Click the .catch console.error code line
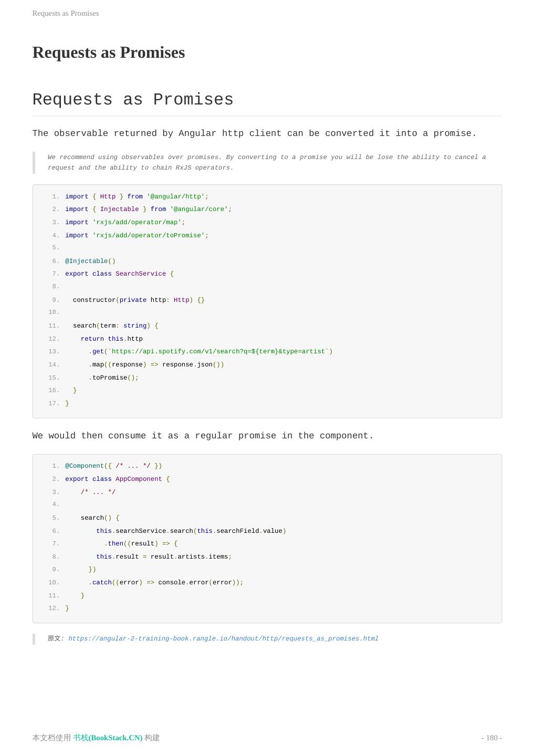 166,583
